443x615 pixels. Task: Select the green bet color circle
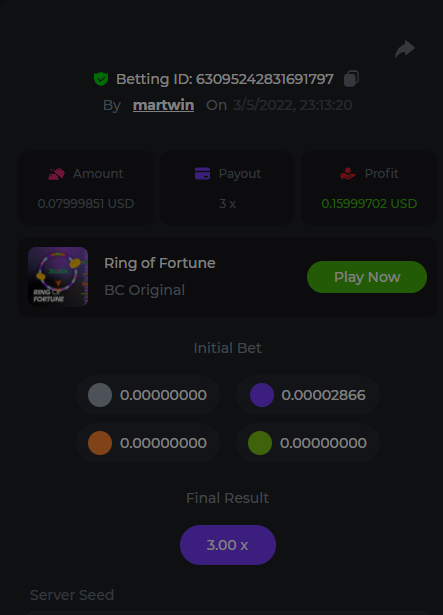tap(260, 443)
